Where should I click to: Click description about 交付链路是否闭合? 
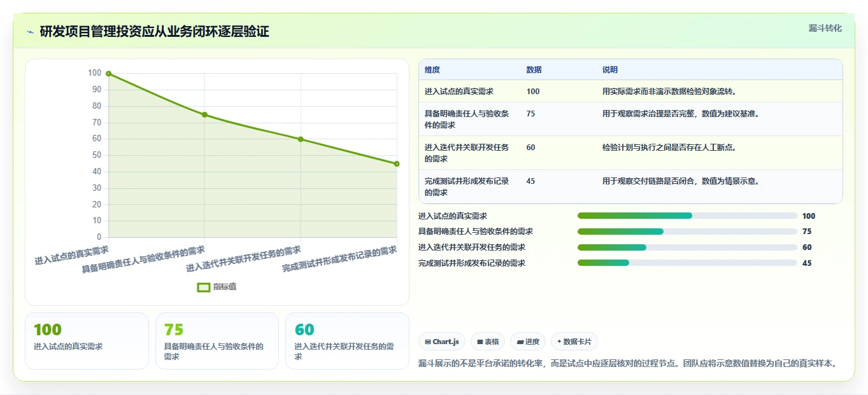(x=681, y=181)
